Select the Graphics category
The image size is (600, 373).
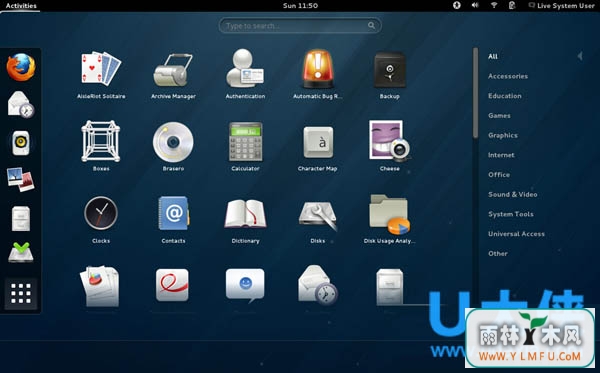tap(503, 135)
